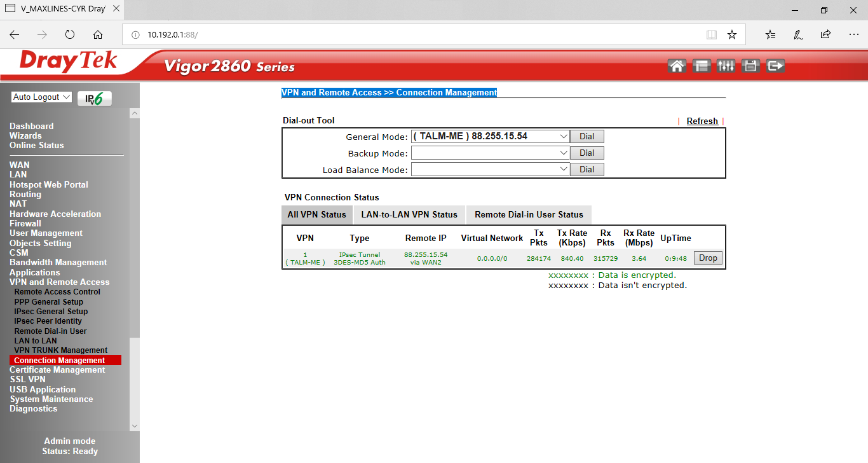Click Drop button for TALM-ME tunnel
Viewport: 868px width, 463px height.
point(708,258)
